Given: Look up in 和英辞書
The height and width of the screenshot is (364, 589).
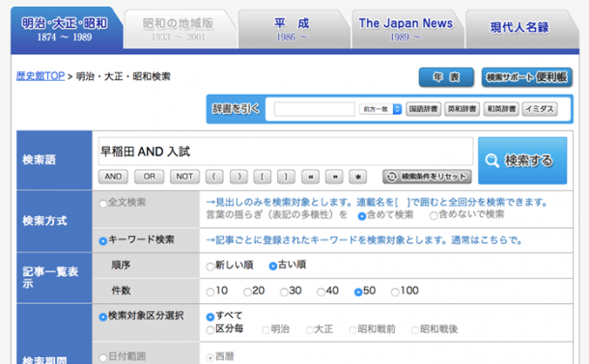Looking at the screenshot, I should 501,109.
